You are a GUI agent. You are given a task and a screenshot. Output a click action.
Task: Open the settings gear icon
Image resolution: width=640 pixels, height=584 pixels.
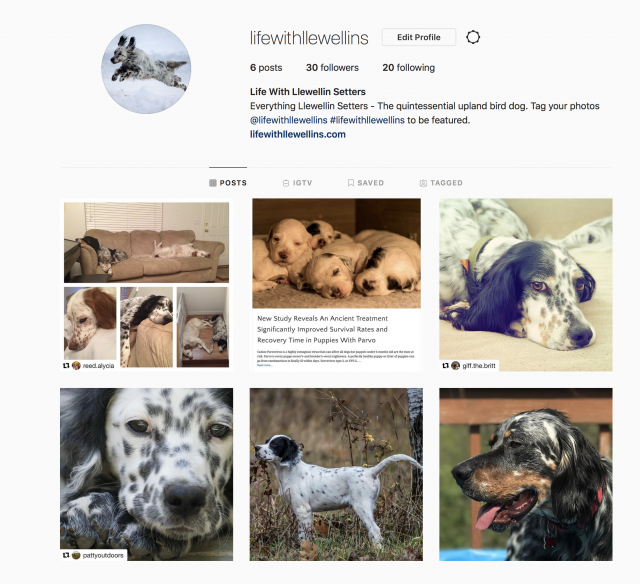point(473,37)
